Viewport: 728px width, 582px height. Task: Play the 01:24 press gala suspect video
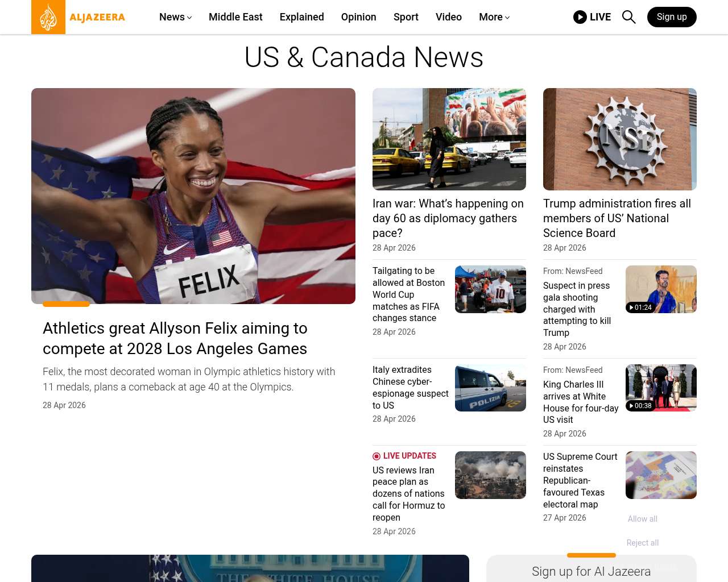(x=661, y=289)
